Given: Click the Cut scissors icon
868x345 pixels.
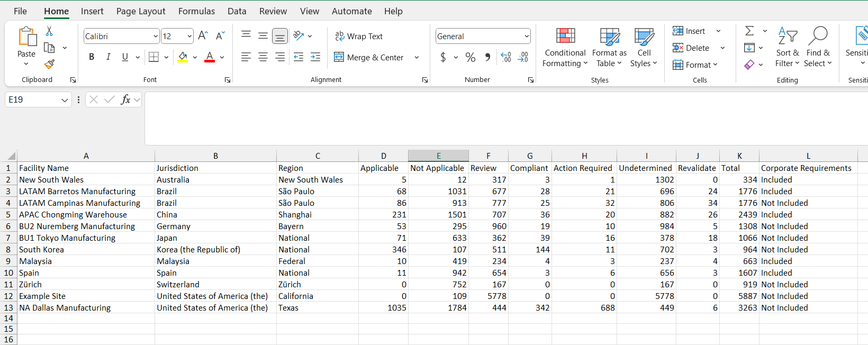Looking at the screenshot, I should [49, 31].
